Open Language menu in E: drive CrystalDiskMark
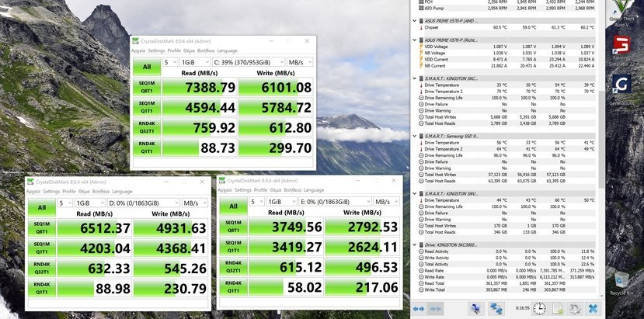This screenshot has width=644, height=319. pyautogui.click(x=314, y=190)
